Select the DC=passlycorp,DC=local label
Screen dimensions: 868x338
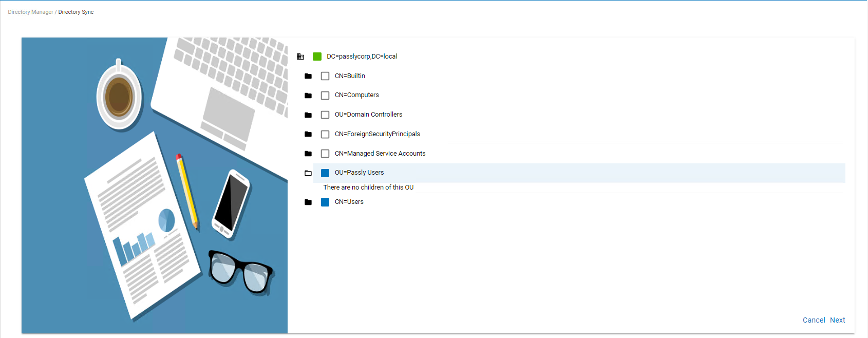point(362,57)
